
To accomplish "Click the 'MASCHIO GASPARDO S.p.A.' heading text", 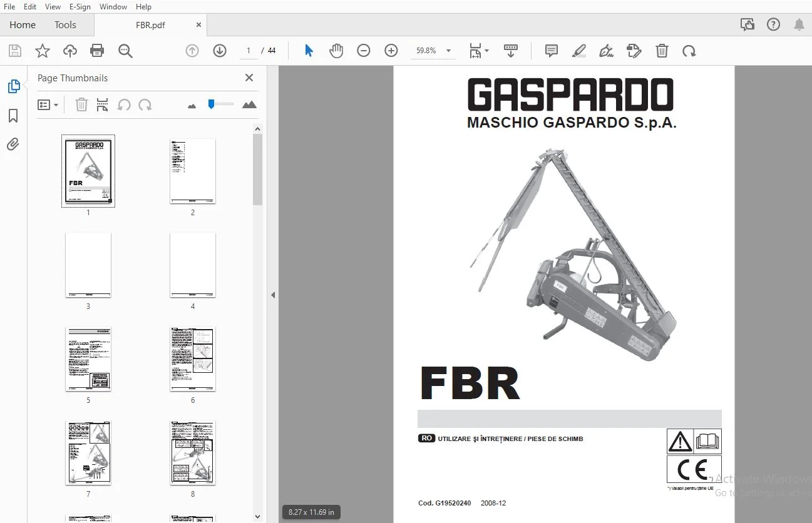I will tap(572, 123).
